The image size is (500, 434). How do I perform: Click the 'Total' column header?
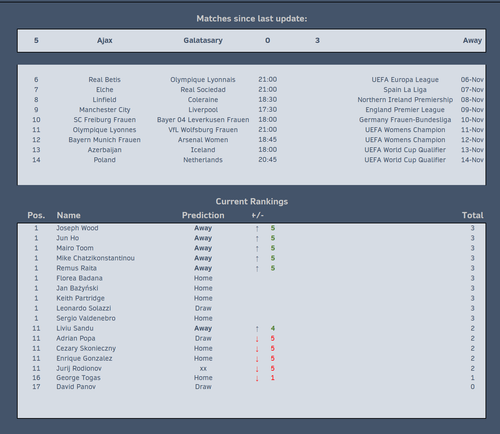pyautogui.click(x=473, y=215)
